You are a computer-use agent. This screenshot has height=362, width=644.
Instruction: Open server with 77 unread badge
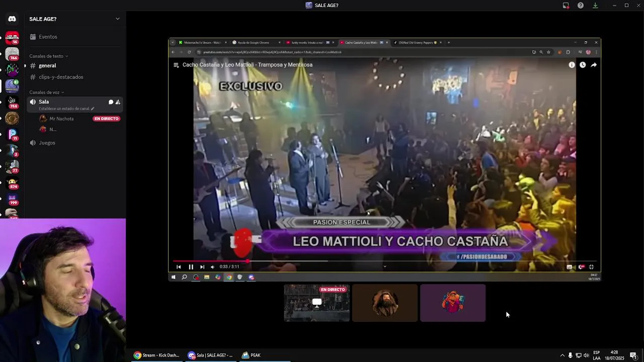tap(12, 166)
